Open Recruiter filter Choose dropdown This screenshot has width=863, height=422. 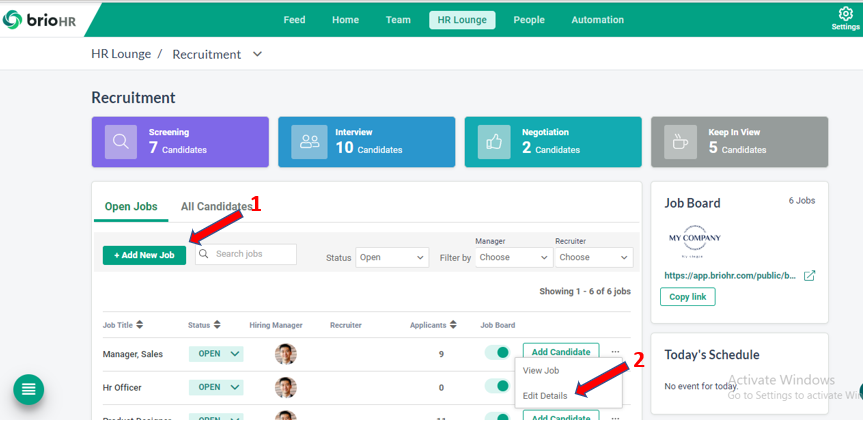click(594, 257)
